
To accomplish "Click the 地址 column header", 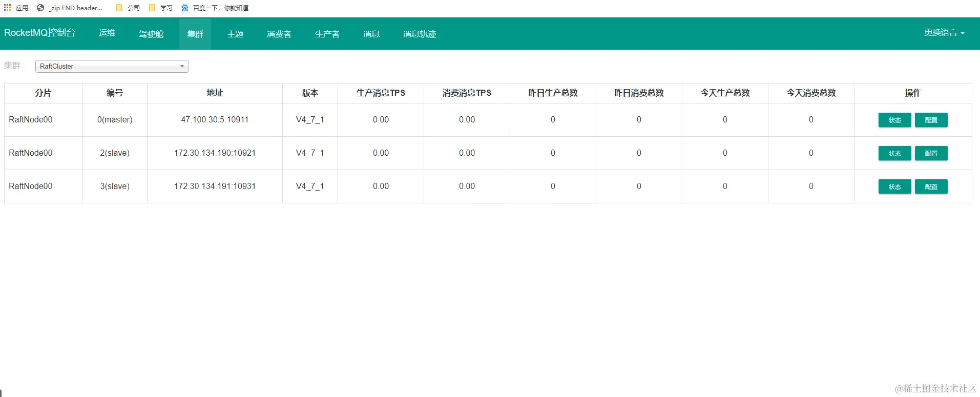I will 215,93.
